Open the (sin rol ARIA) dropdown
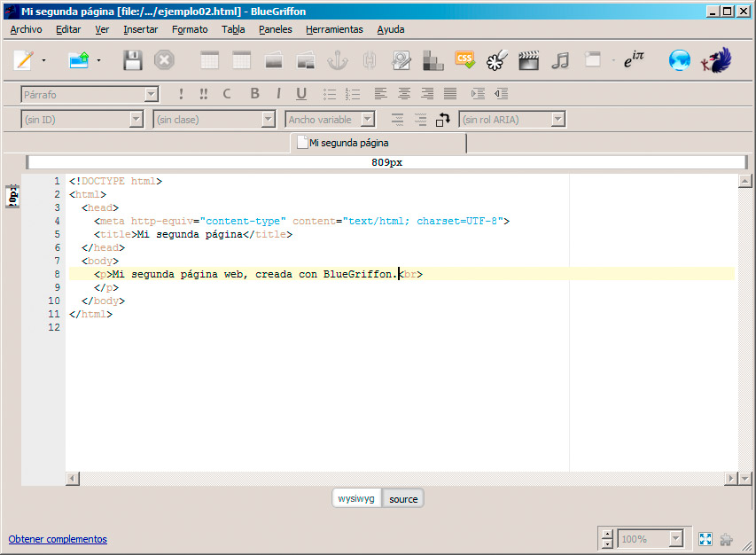Screen dimensions: 756x555 pos(512,119)
